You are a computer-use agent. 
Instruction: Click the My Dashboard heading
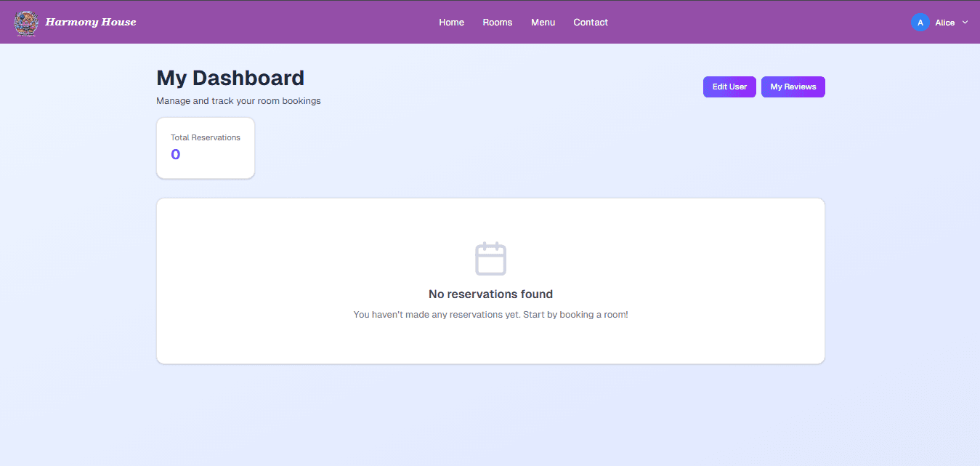[x=230, y=78]
